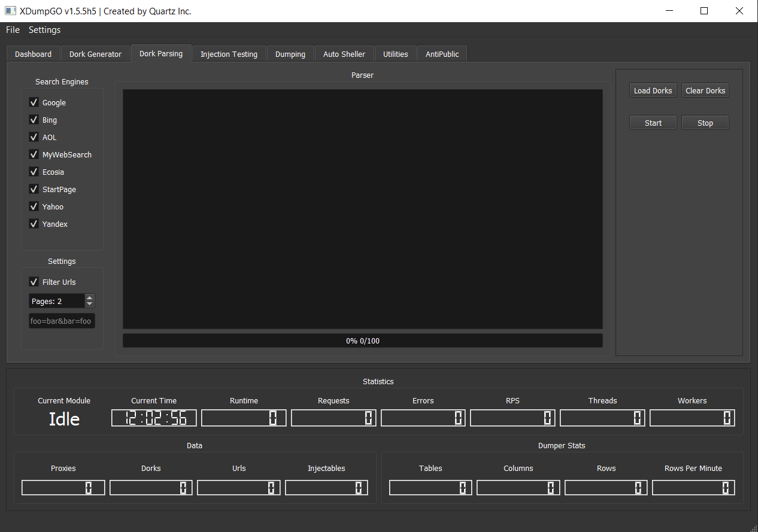Viewport: 758px width, 532px height.
Task: Start the dork parser
Action: click(653, 123)
